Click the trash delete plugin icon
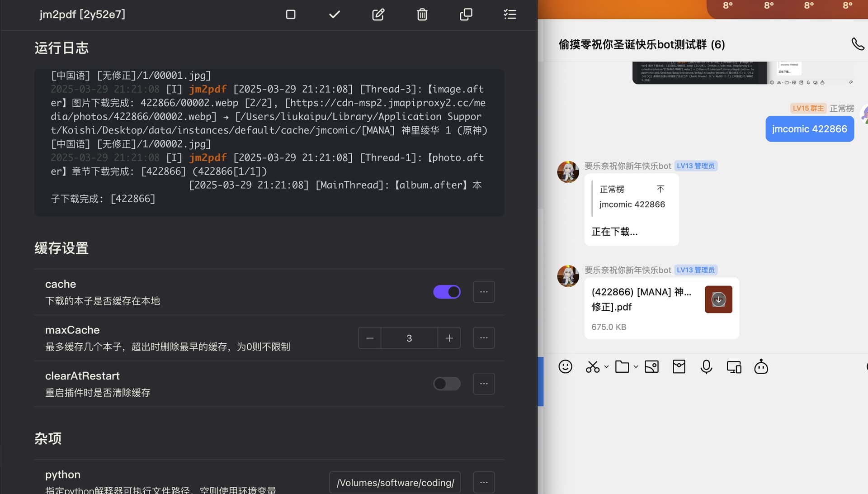 [x=422, y=14]
